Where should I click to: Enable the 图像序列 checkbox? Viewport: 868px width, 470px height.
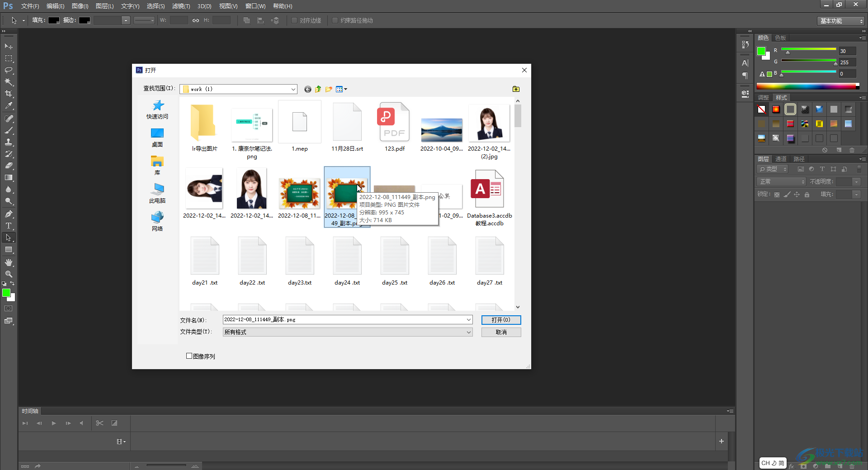[189, 356]
